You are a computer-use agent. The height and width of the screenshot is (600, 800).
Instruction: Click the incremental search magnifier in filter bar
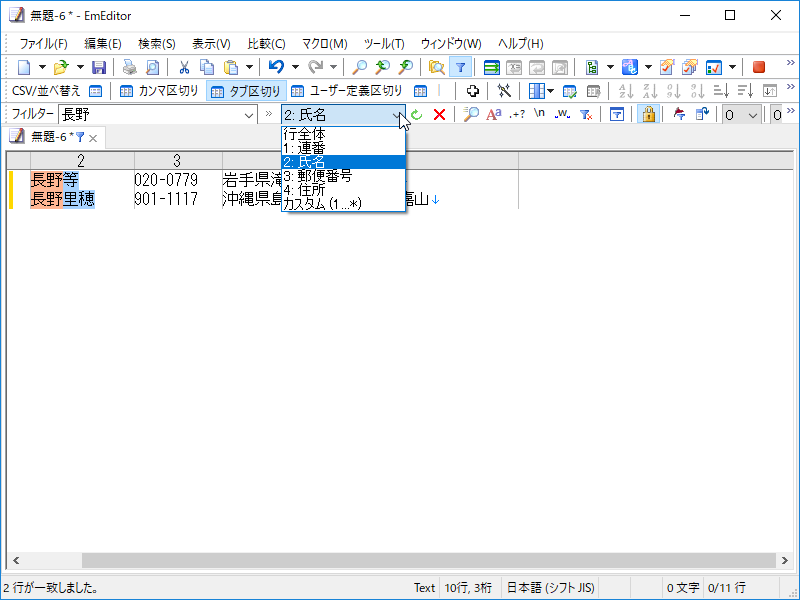470,114
